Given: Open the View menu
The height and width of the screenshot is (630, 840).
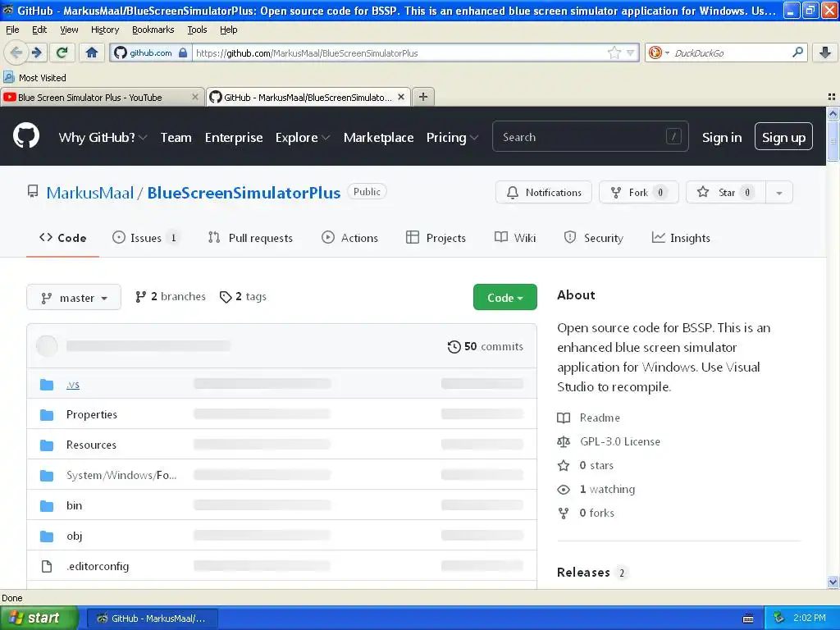Looking at the screenshot, I should click(69, 30).
